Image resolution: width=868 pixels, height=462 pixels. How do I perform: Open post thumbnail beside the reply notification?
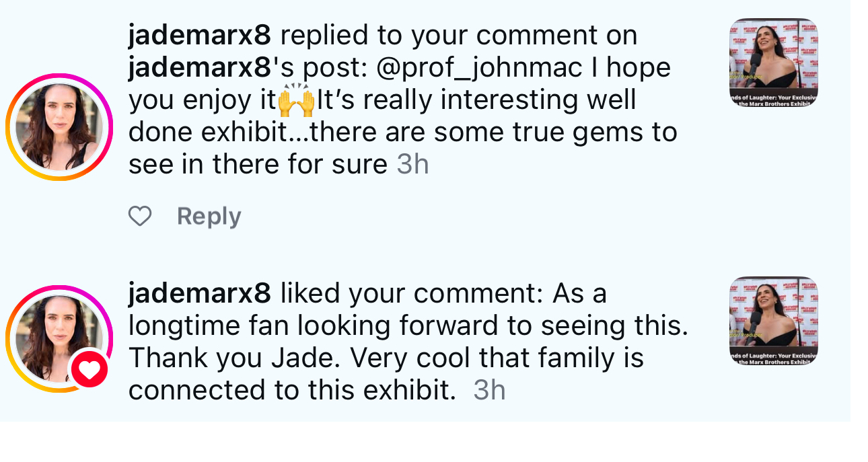click(x=773, y=63)
